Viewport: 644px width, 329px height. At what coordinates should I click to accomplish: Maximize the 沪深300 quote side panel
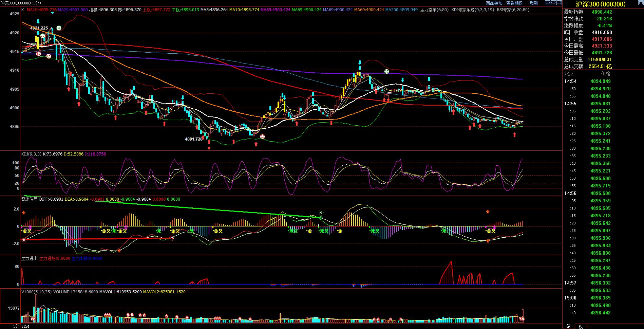pyautogui.click(x=641, y=3)
